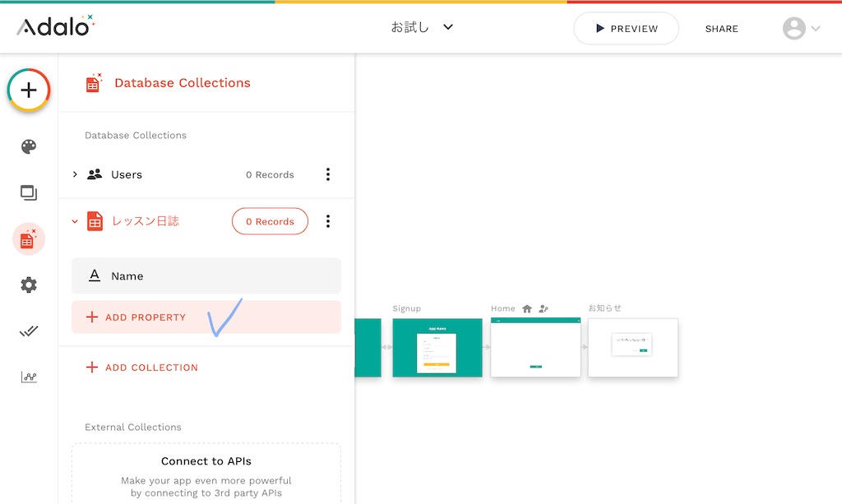This screenshot has width=842, height=504.
Task: Open the Settings gear icon
Action: coord(29,285)
